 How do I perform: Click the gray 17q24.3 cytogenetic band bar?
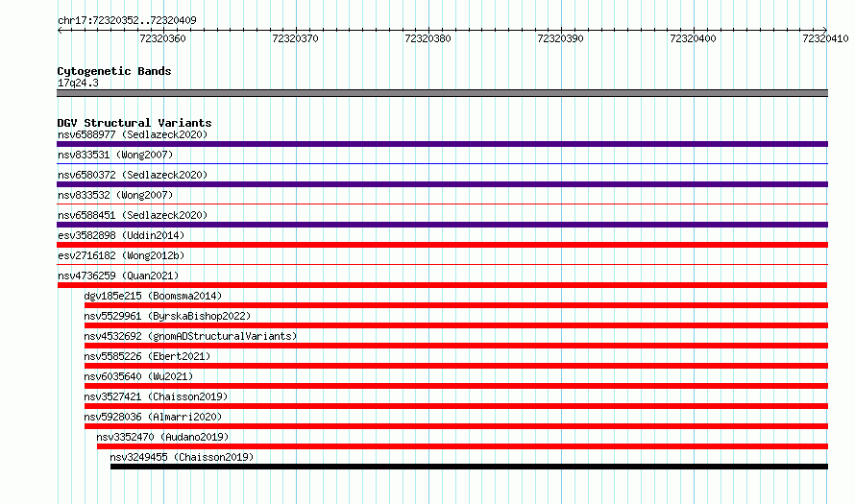[x=442, y=93]
